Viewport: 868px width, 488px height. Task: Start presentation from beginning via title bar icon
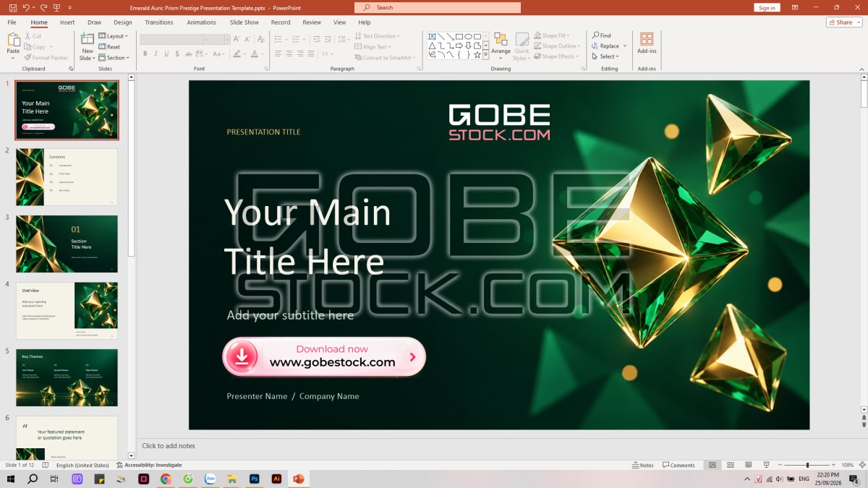(57, 7)
